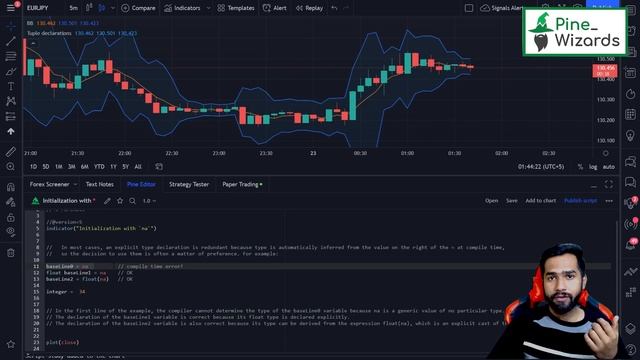The height and width of the screenshot is (360, 640).
Task: Change the EURJPY symbol
Action: pyautogui.click(x=38, y=8)
